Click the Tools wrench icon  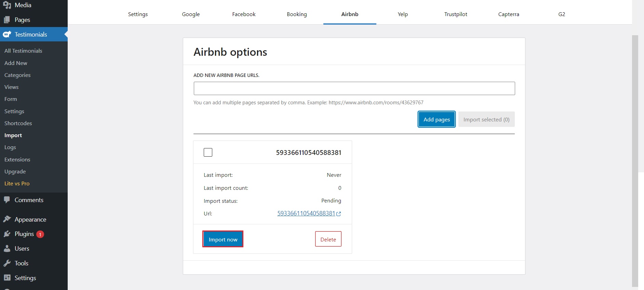pos(7,263)
